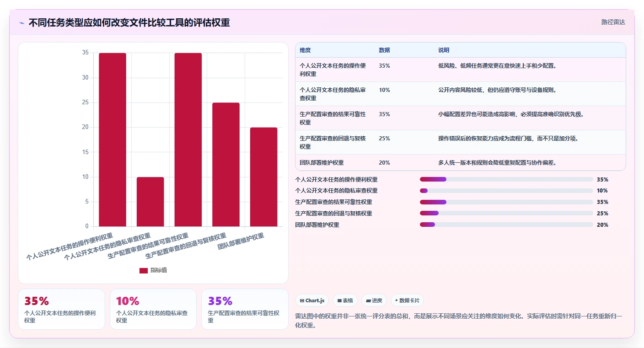
Task: Click y-axis tick label 35
Action: point(85,53)
